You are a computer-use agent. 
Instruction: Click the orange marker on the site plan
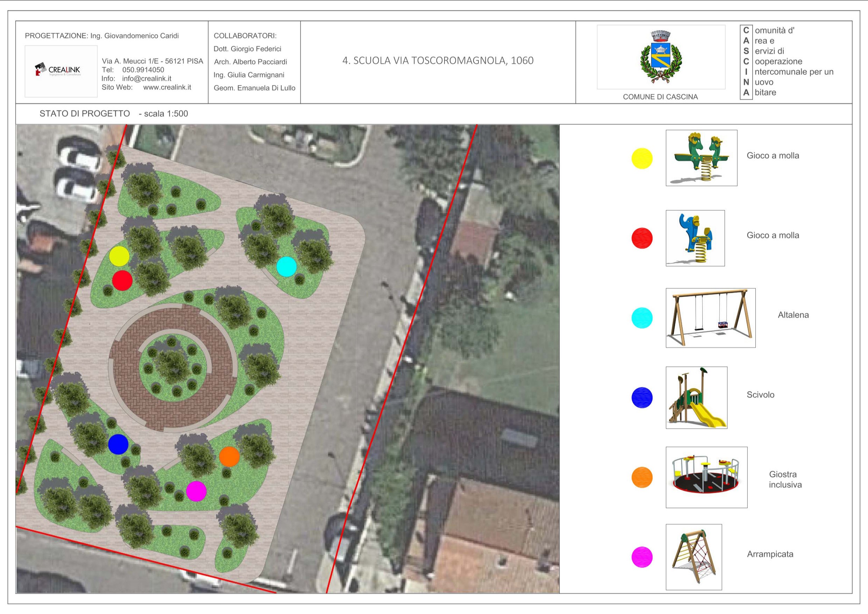[229, 457]
